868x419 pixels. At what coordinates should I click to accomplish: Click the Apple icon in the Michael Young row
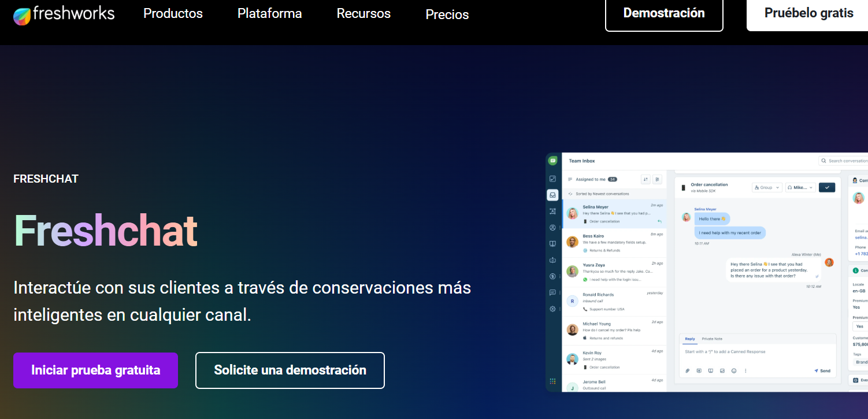585,338
